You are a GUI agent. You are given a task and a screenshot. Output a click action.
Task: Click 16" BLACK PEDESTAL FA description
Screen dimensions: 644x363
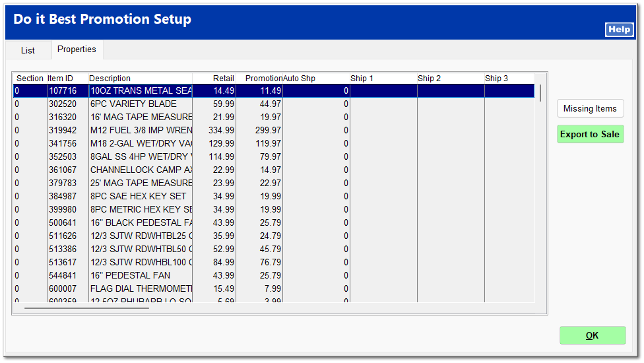(x=141, y=222)
